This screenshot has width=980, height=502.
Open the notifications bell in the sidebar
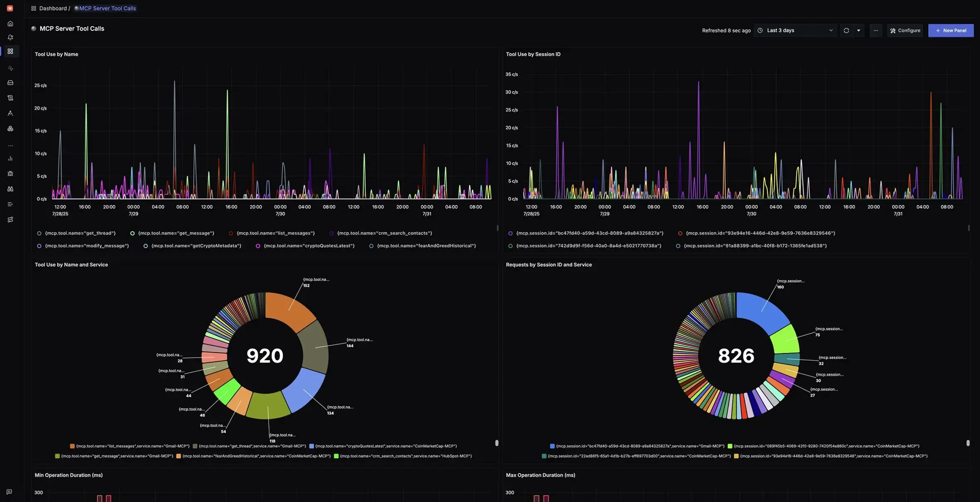(10, 37)
